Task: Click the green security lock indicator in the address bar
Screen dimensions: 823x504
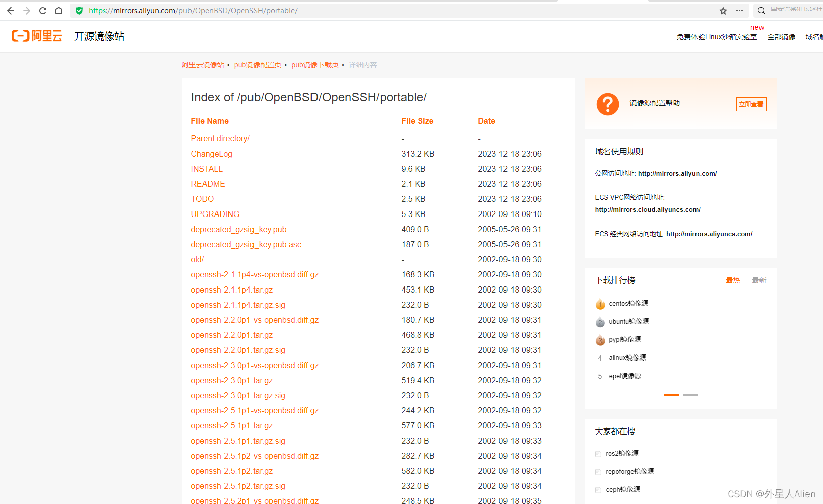Action: coord(79,10)
